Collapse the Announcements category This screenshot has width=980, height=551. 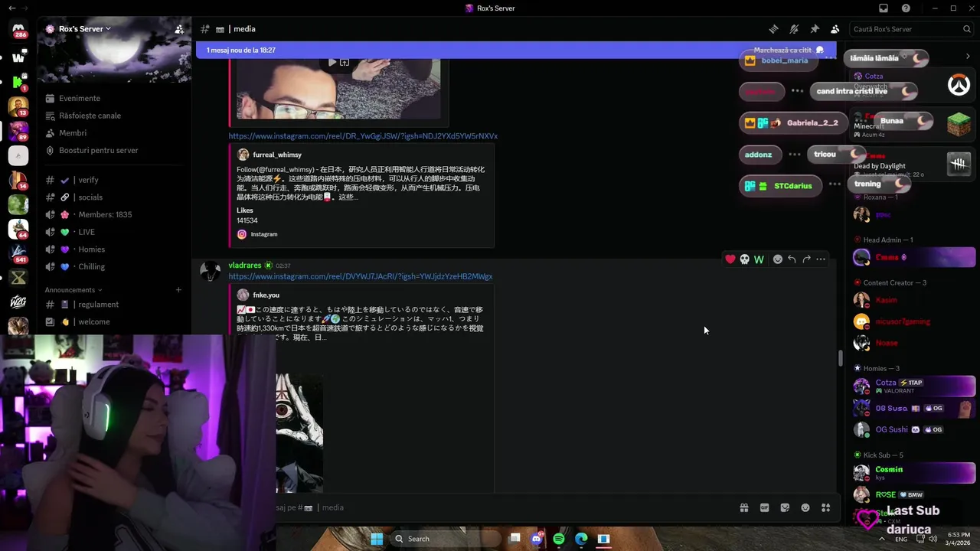tap(73, 290)
